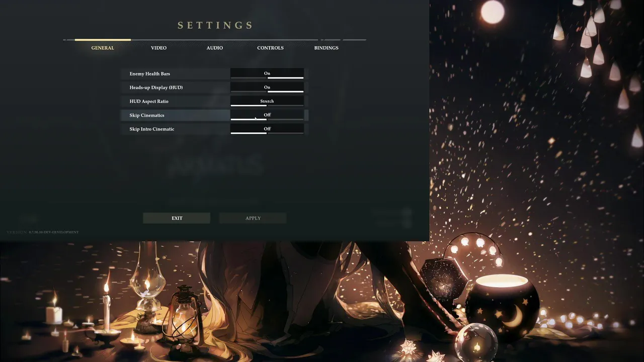
Task: Toggle the Enemy Health Bars On switch
Action: point(267,73)
